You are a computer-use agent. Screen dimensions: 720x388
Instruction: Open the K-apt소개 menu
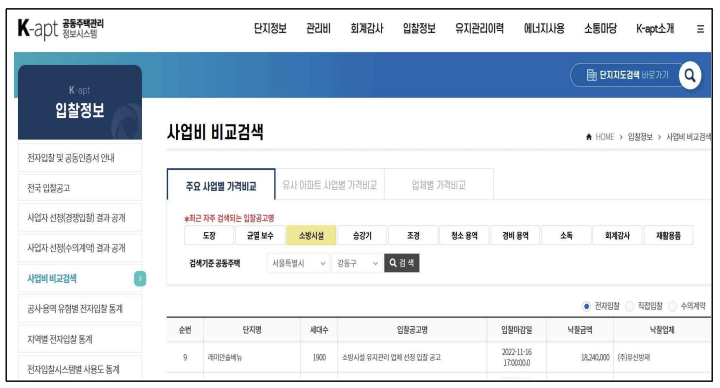(x=655, y=28)
